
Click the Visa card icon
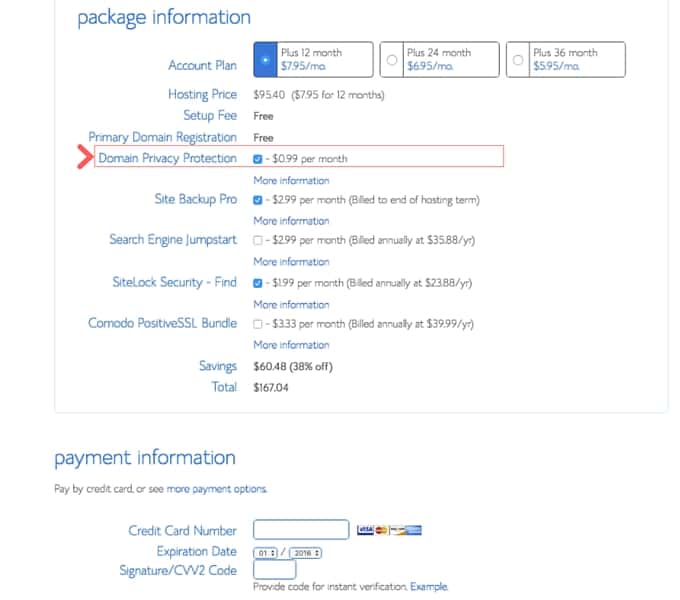(365, 530)
